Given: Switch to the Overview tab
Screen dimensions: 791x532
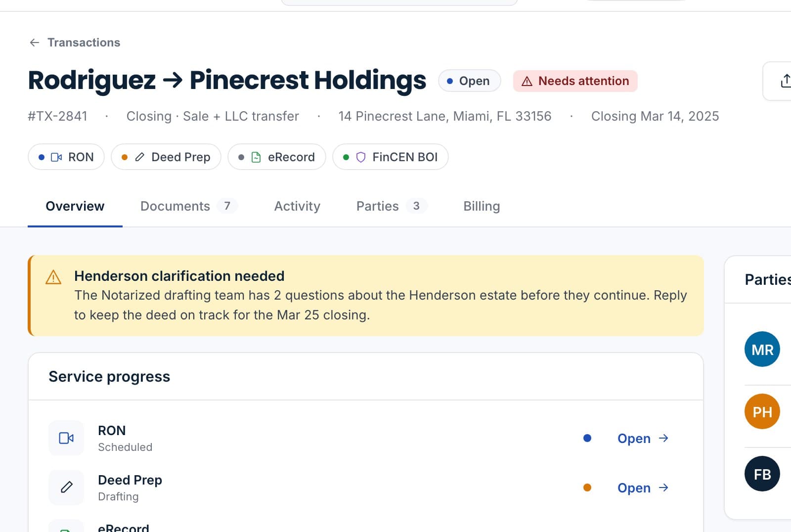Looking at the screenshot, I should 75,206.
